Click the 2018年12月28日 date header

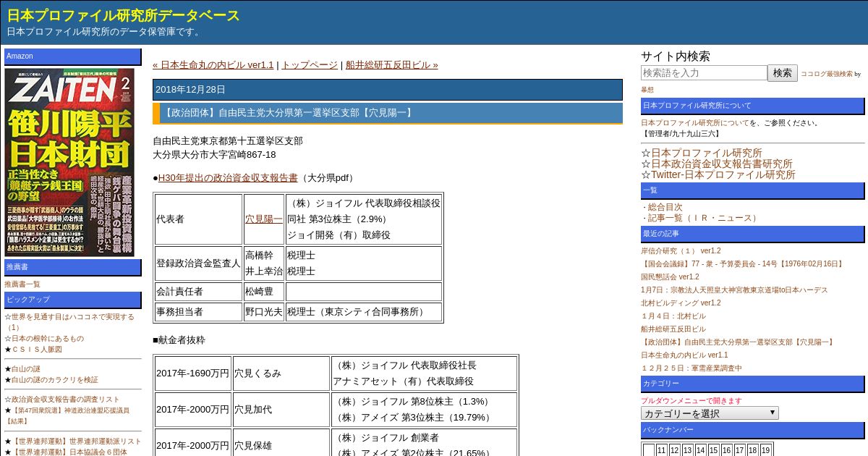click(x=388, y=90)
